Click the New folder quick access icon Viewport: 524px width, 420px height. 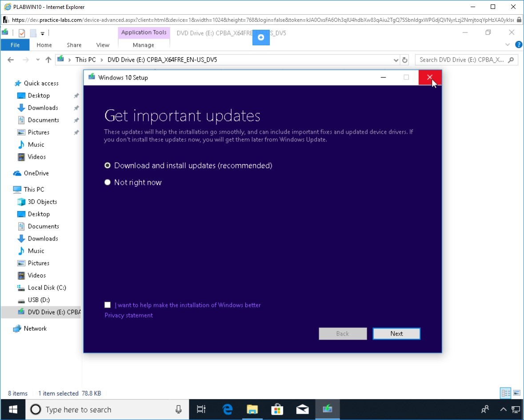(x=33, y=33)
